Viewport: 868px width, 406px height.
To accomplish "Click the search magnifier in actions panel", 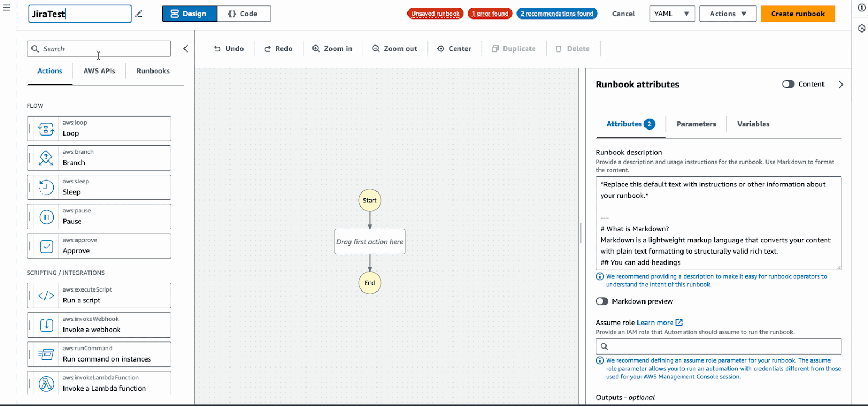I will point(35,49).
